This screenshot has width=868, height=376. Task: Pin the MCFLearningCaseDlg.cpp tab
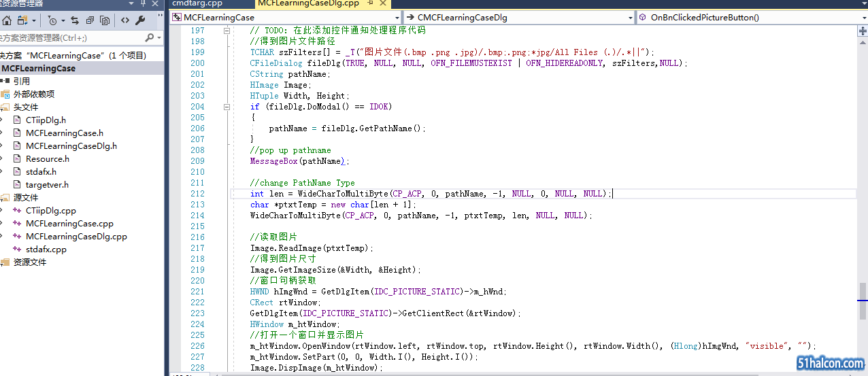(x=370, y=3)
